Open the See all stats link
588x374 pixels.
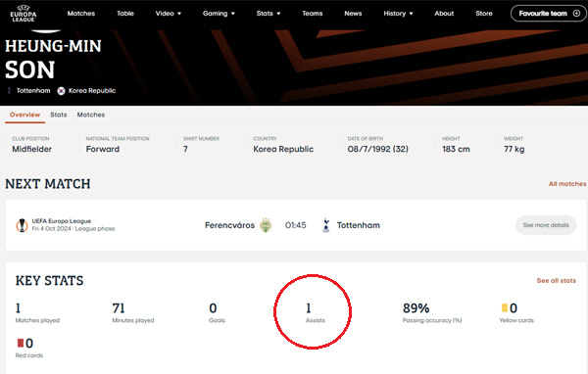tap(556, 280)
